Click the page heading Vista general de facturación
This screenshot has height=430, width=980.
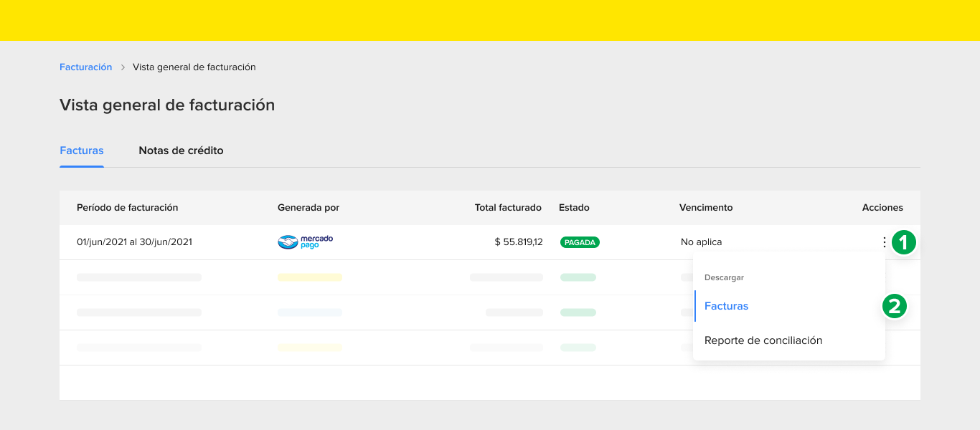167,105
